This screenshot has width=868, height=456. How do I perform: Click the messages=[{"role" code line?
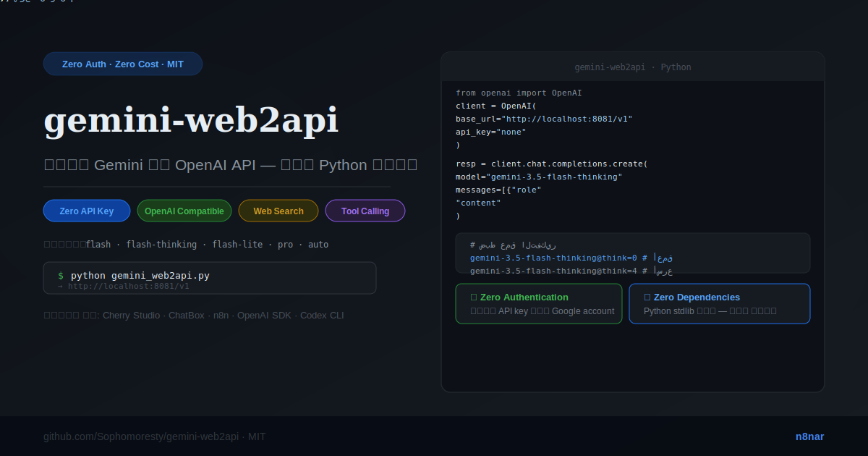(x=498, y=190)
